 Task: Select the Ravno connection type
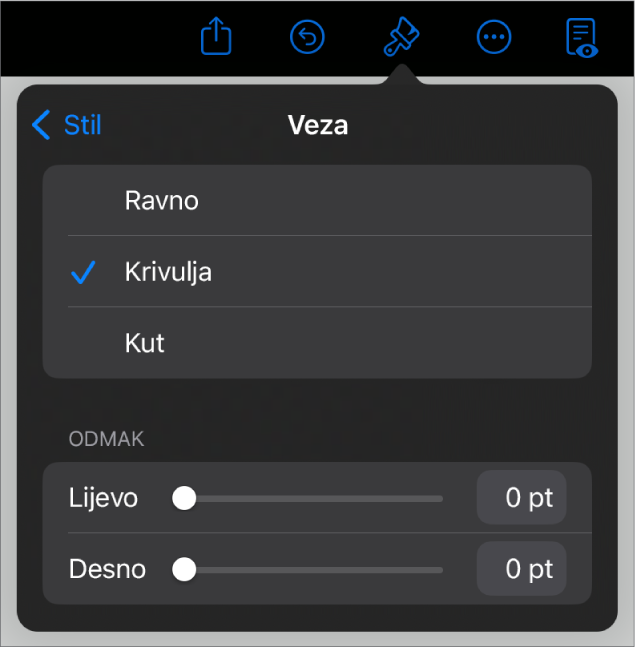point(162,201)
